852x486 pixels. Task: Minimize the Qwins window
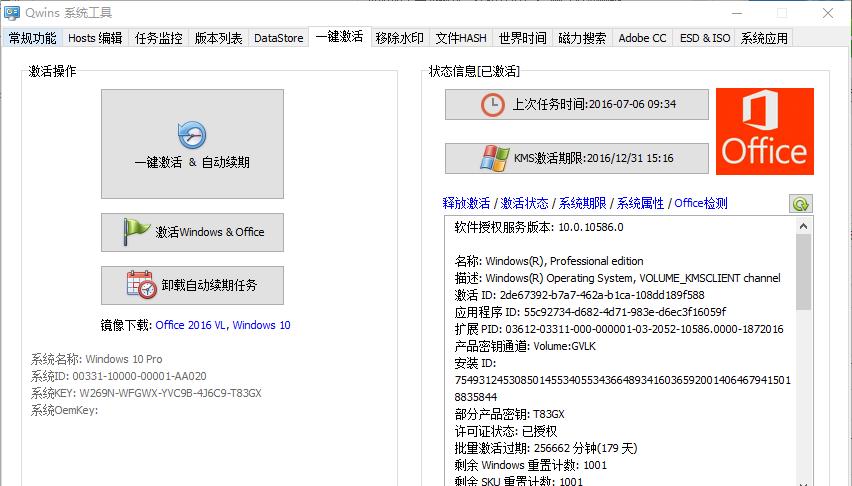click(x=737, y=13)
